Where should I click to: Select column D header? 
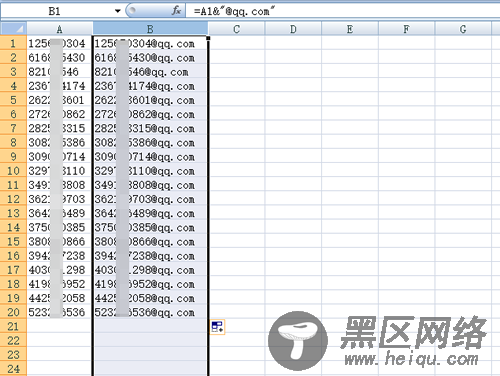click(x=293, y=29)
